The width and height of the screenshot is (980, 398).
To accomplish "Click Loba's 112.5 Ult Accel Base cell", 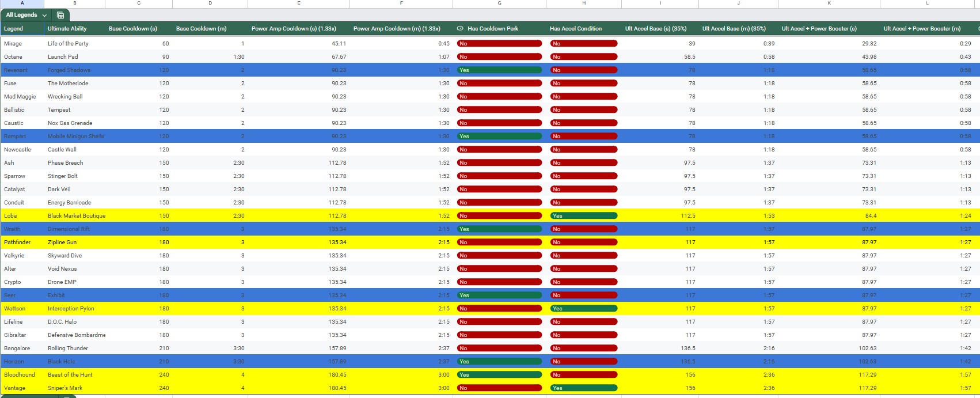I will [x=660, y=215].
